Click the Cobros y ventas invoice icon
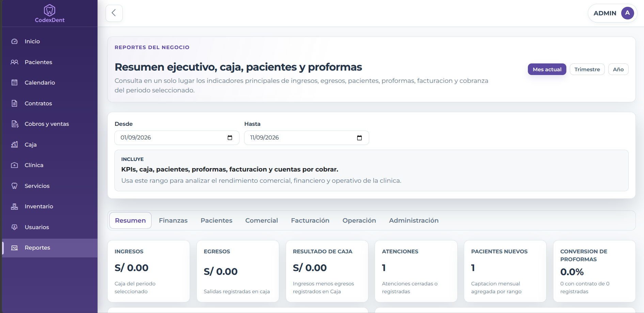Image resolution: width=644 pixels, height=313 pixels. tap(15, 124)
